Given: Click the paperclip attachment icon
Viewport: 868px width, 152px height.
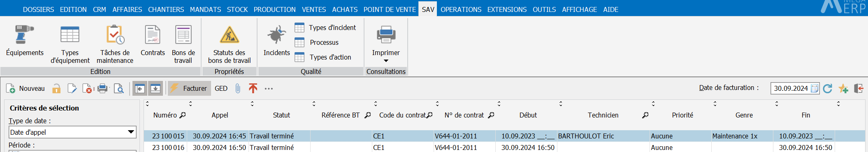Looking at the screenshot, I should click(238, 88).
